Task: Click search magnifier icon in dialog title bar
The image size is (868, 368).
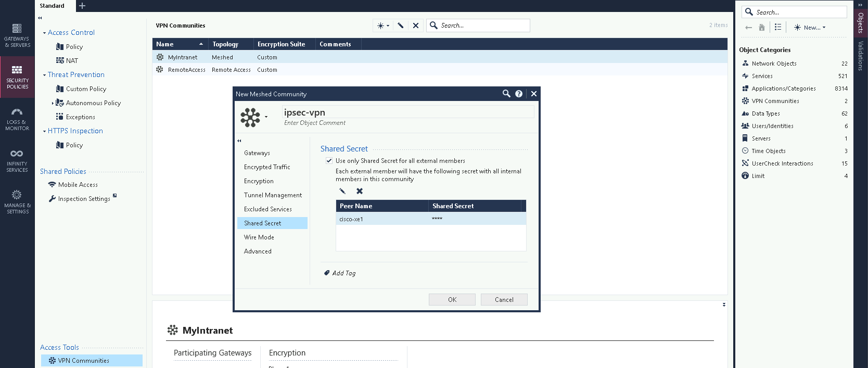Action: coord(506,94)
